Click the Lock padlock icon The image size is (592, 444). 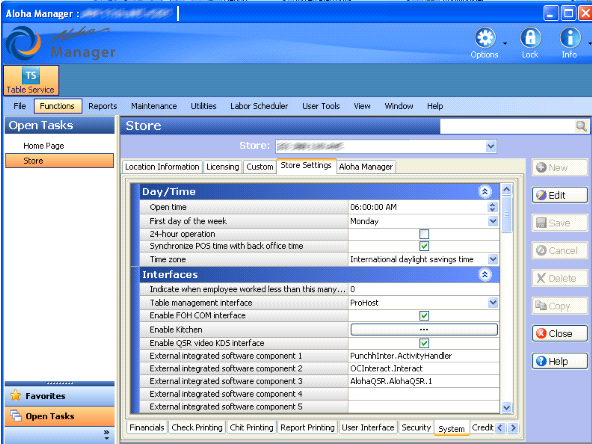pos(530,38)
